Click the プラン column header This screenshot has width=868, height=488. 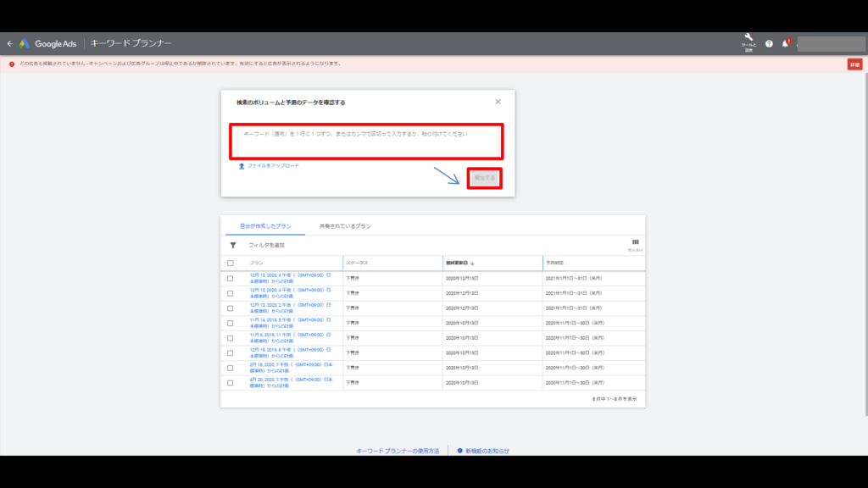pyautogui.click(x=256, y=263)
